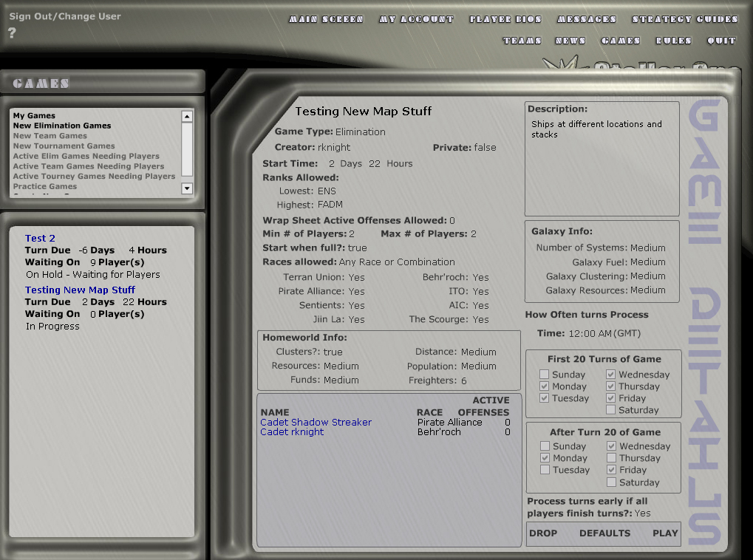753x560 pixels.
Task: Toggle Saturday in First 20 Turns
Action: point(610,410)
